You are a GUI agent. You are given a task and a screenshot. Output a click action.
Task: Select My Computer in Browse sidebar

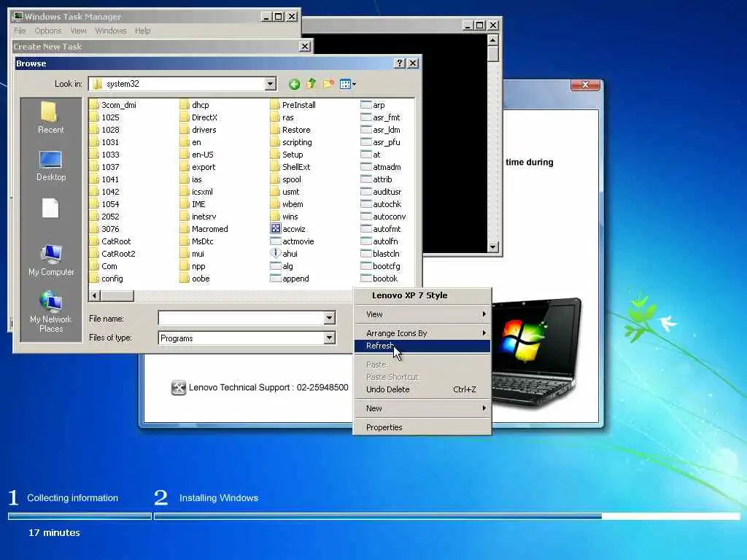[x=51, y=260]
